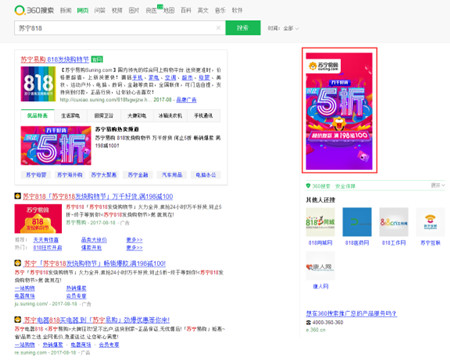
Task: Click the 手机 link in the description
Action: pos(137,78)
